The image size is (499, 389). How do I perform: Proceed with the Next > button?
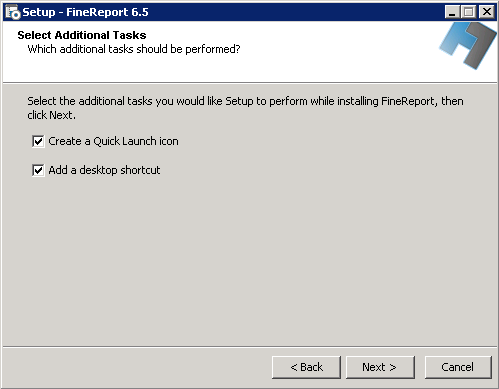[380, 367]
